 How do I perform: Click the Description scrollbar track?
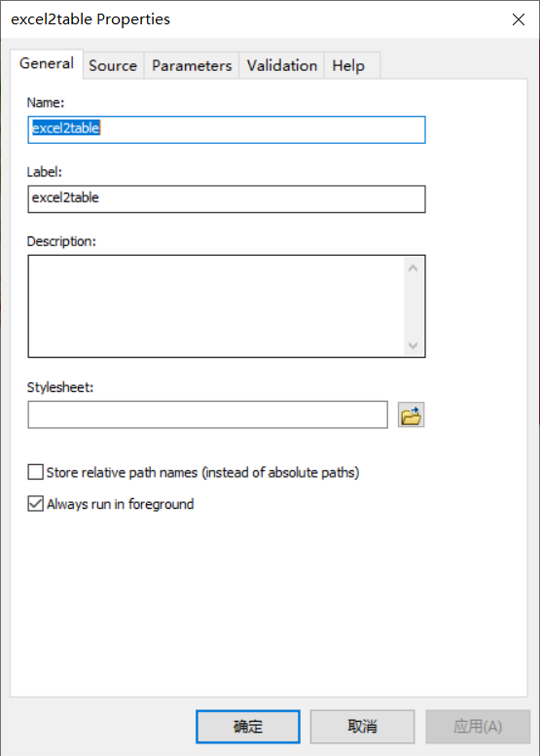tap(414, 306)
